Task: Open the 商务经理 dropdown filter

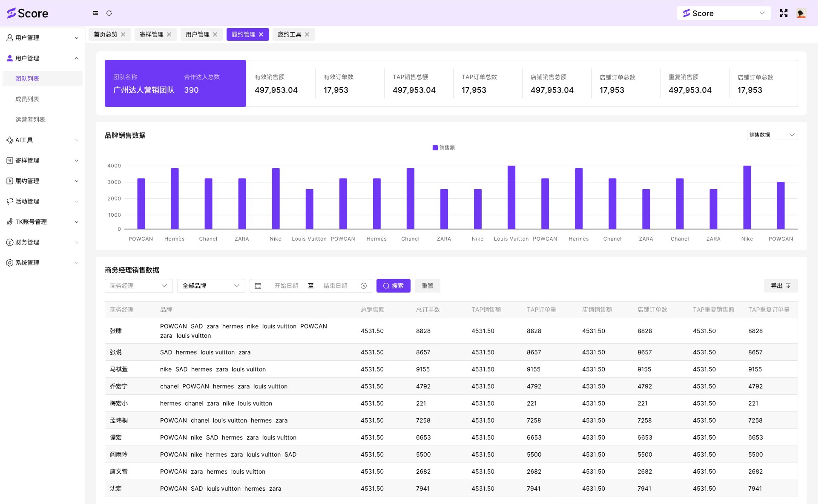Action: coord(138,286)
